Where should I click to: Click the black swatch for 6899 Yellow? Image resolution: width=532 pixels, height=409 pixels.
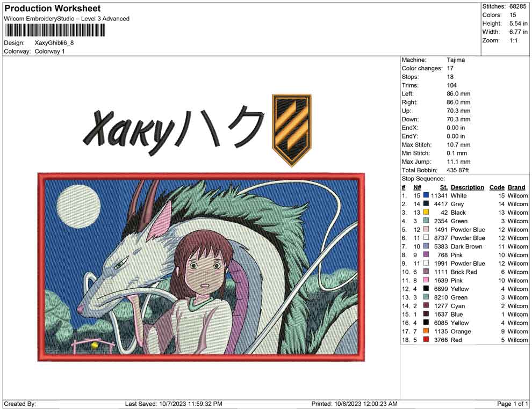(x=426, y=289)
